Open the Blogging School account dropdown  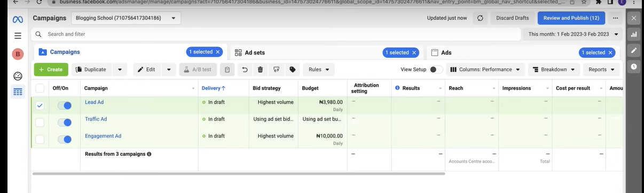(125, 18)
